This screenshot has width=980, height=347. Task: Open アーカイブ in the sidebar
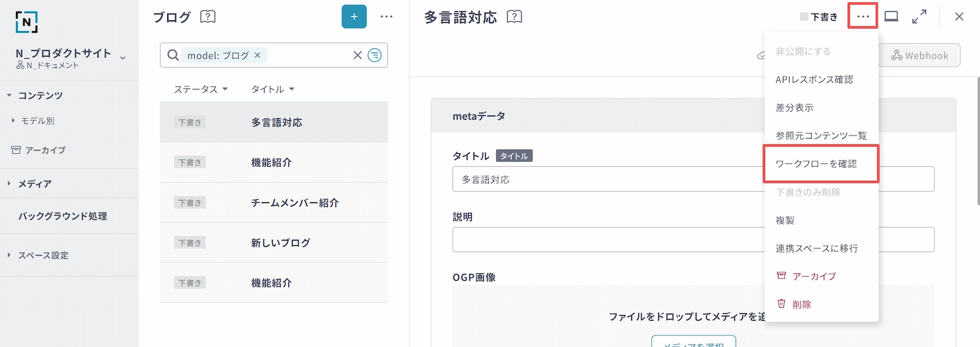45,150
